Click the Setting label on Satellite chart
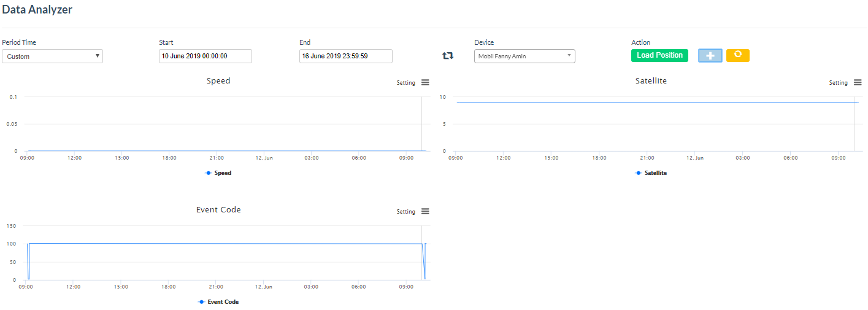This screenshot has height=310, width=868. click(838, 83)
